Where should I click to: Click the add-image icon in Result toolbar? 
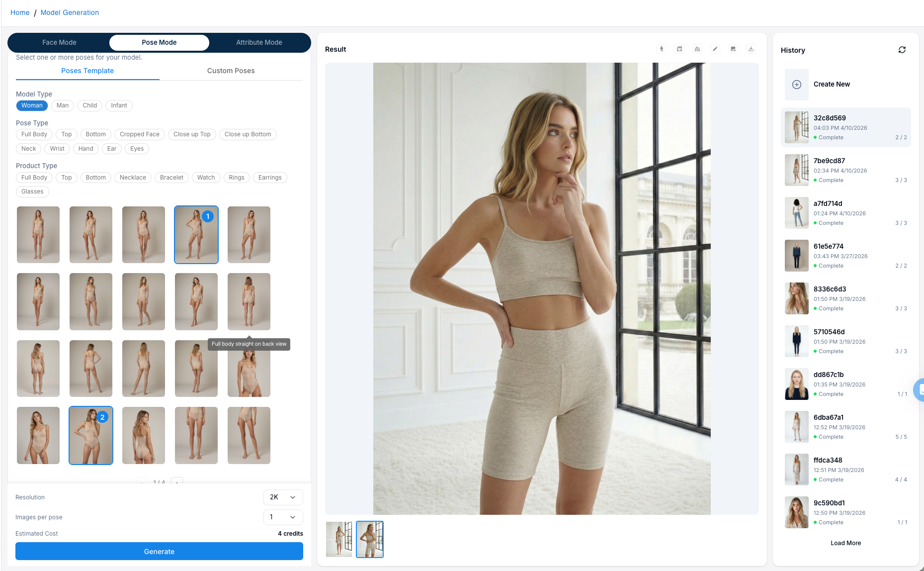pos(733,49)
